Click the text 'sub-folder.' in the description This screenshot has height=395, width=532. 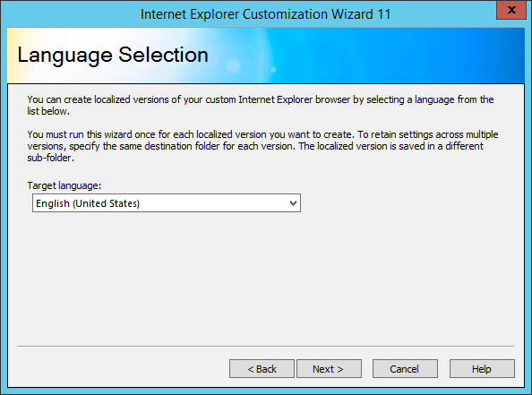coord(50,158)
